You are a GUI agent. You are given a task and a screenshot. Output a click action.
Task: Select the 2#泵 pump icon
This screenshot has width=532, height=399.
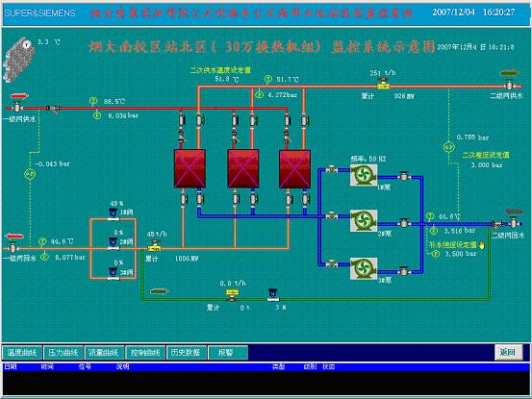(x=364, y=221)
